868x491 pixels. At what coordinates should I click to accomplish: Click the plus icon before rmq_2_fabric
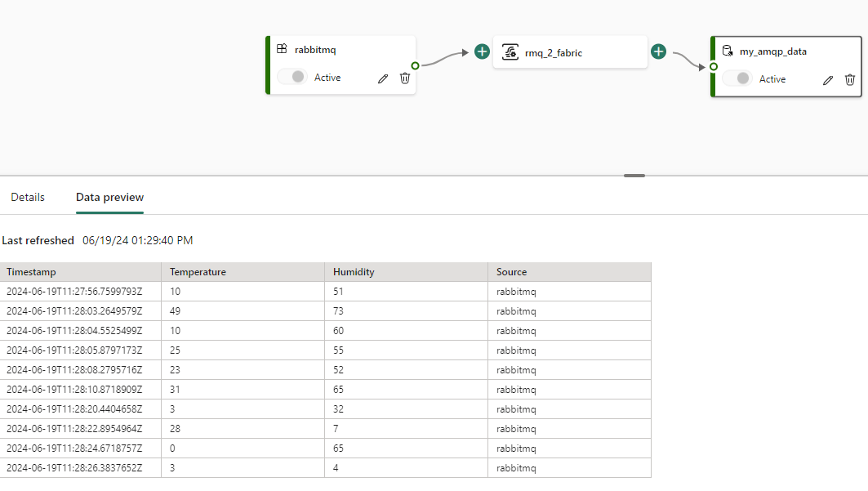pyautogui.click(x=483, y=52)
